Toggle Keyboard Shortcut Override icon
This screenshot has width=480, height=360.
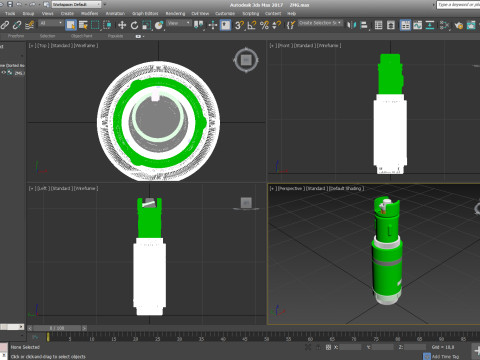click(225, 25)
